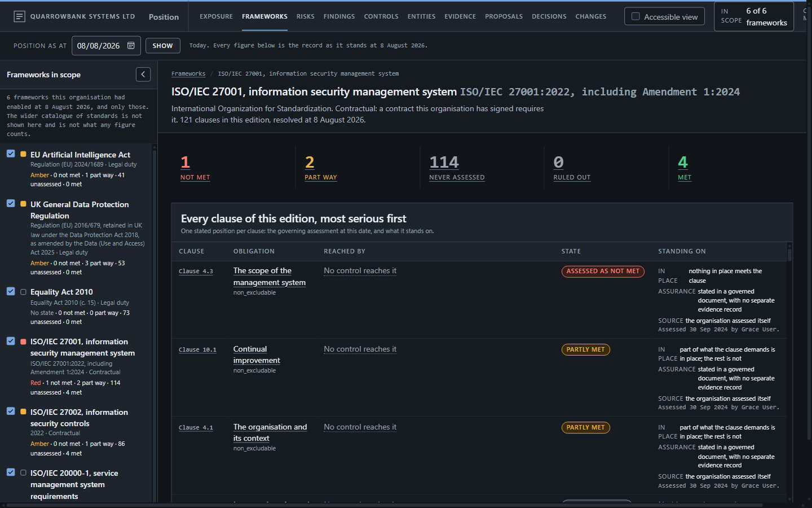Image resolution: width=812 pixels, height=508 pixels.
Task: Click the Position heading in the top bar
Action: (164, 17)
